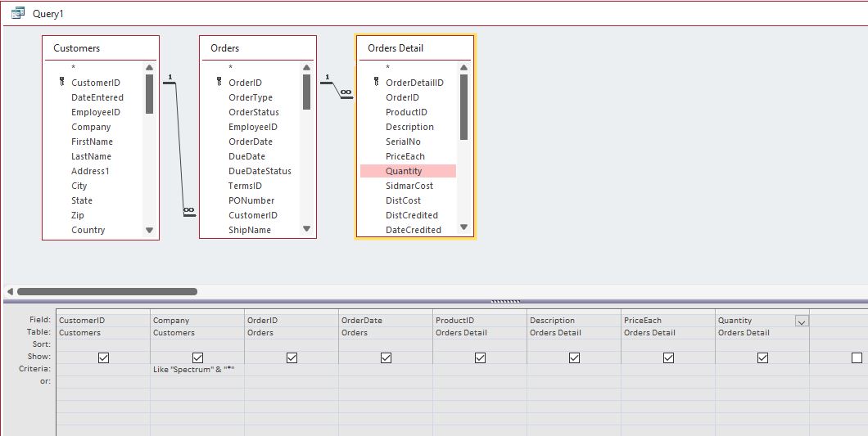
Task: Click scroll-down arrow in Customers table list
Action: click(149, 230)
